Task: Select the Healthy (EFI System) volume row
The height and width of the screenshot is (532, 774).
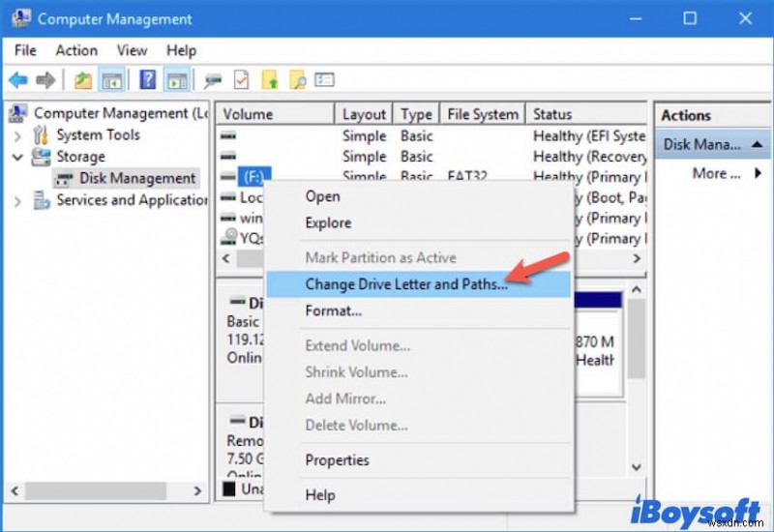Action: (432, 135)
